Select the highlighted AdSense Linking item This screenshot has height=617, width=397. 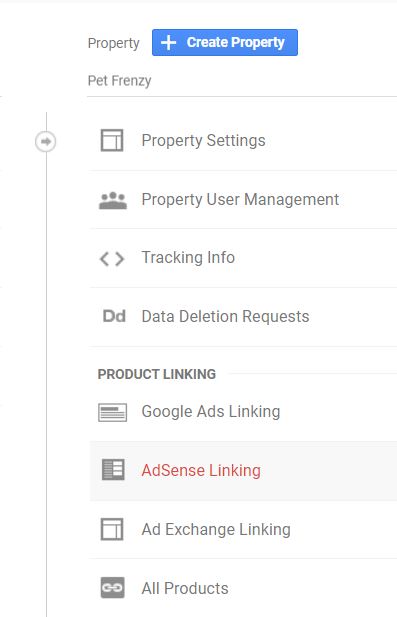(243, 471)
